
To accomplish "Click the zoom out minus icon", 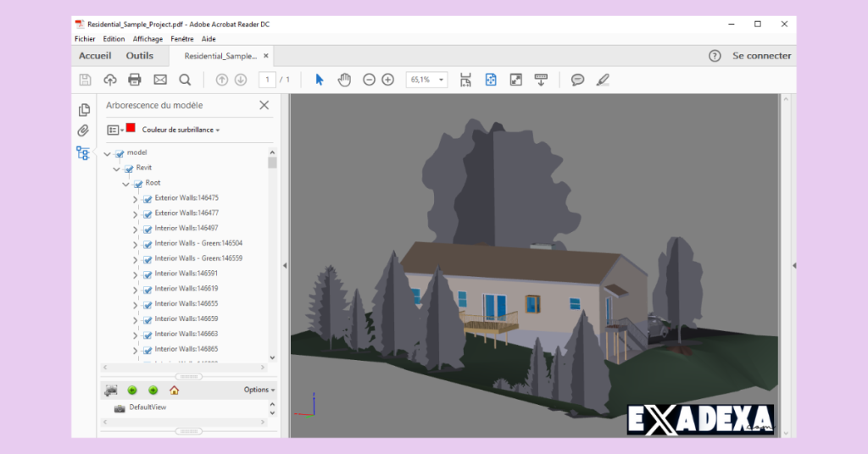I will [x=369, y=80].
